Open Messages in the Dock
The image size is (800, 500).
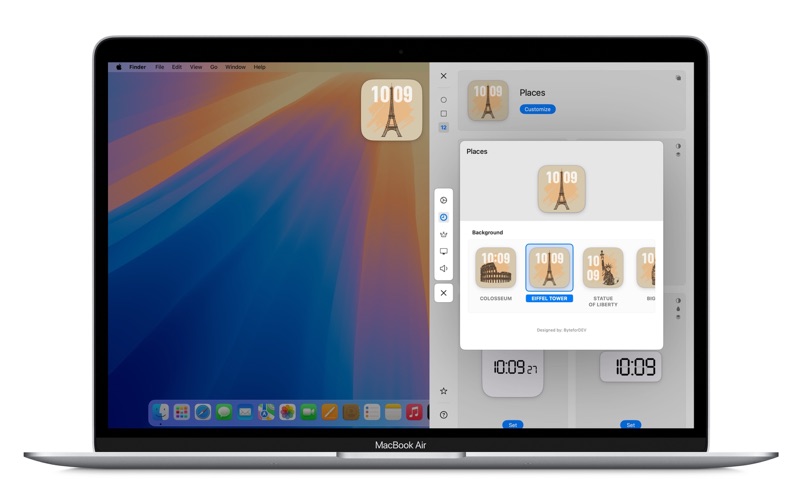[223, 412]
